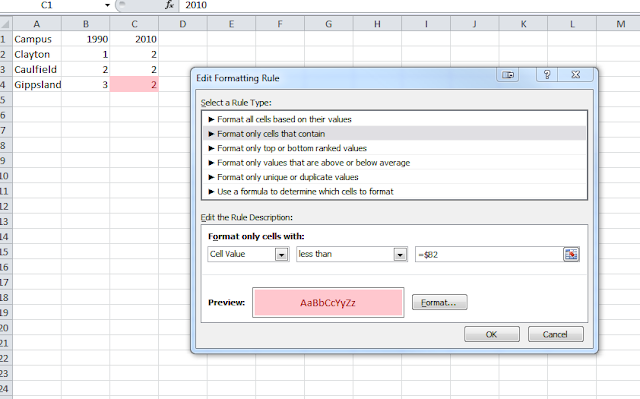Select column D header

click(x=182, y=24)
